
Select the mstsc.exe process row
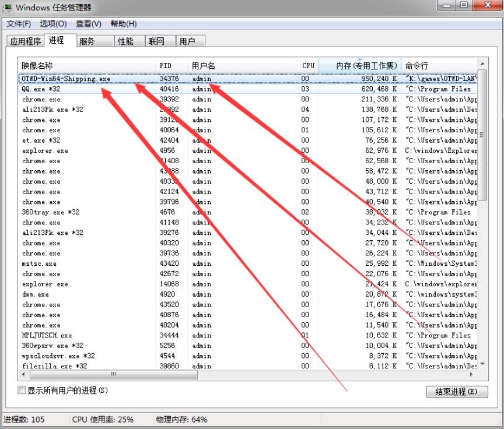pos(39,263)
